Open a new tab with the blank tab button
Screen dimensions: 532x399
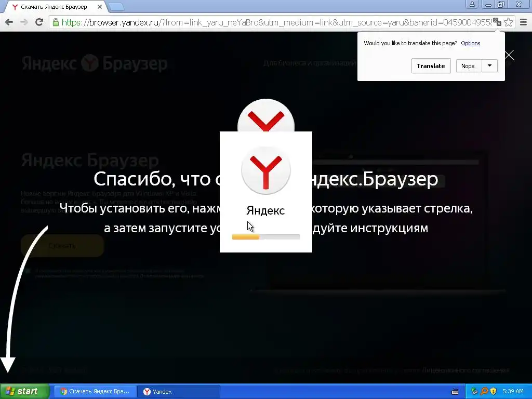(116, 7)
